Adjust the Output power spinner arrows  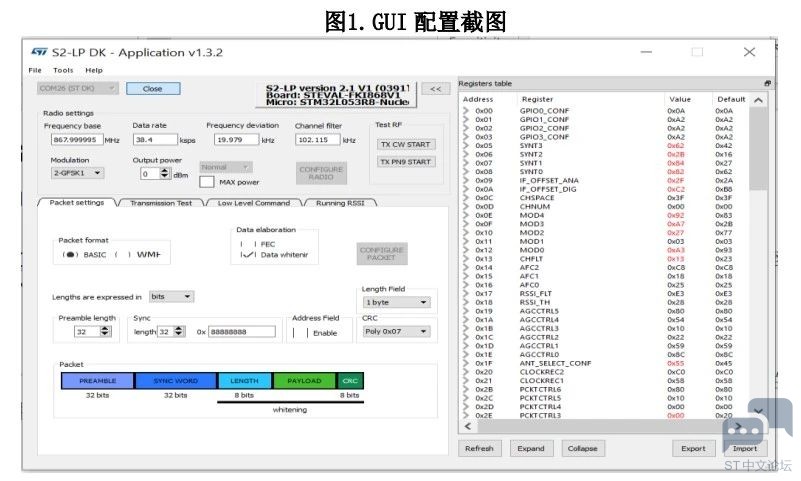click(164, 174)
